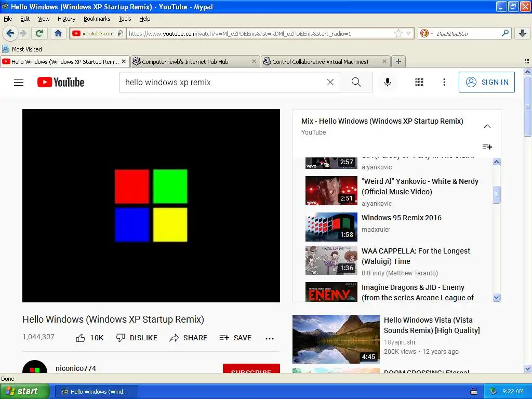Open the Most Visited bookmarks folder
The image size is (532, 399).
pyautogui.click(x=22, y=49)
